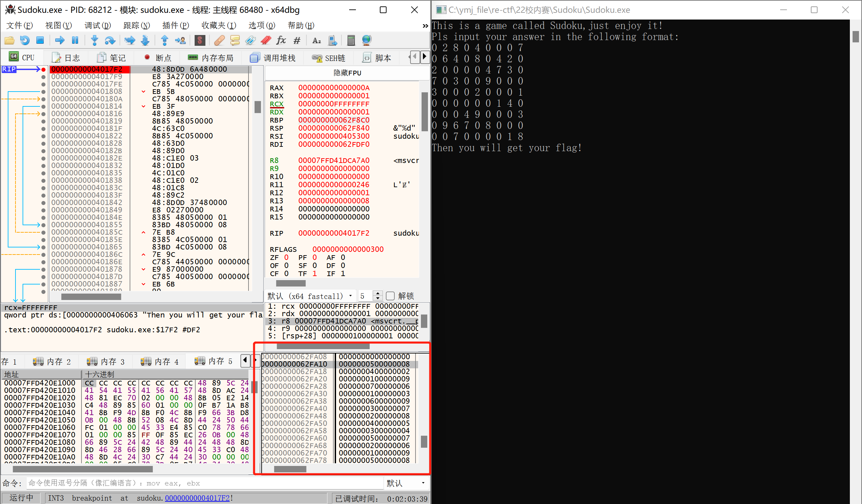Image resolution: width=862 pixels, height=504 pixels.
Task: Open the Scylla plugin icon
Action: (x=200, y=40)
